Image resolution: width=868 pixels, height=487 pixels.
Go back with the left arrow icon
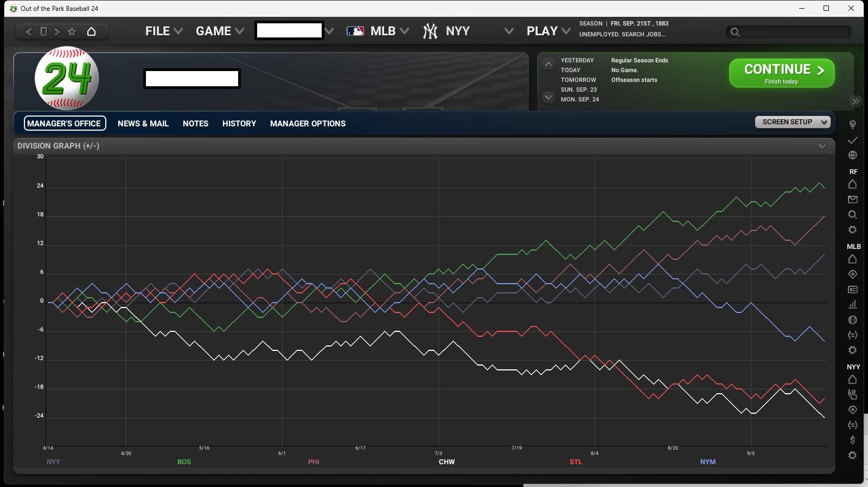pos(29,31)
